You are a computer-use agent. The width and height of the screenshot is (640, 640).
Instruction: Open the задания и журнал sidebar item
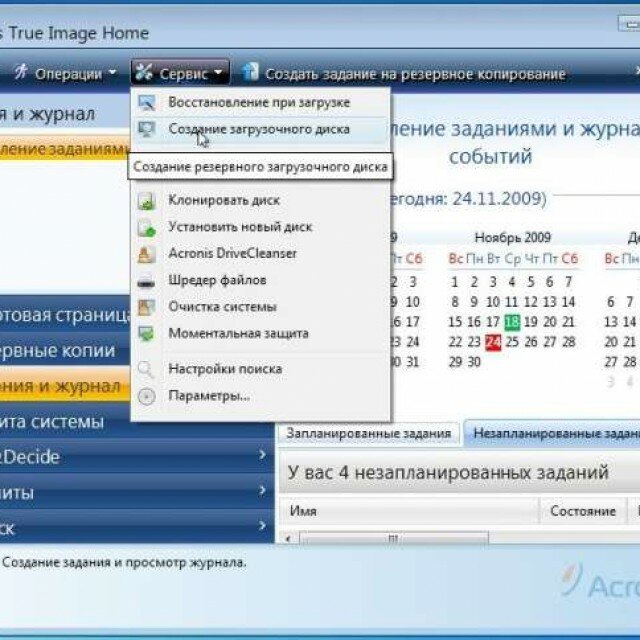click(65, 386)
